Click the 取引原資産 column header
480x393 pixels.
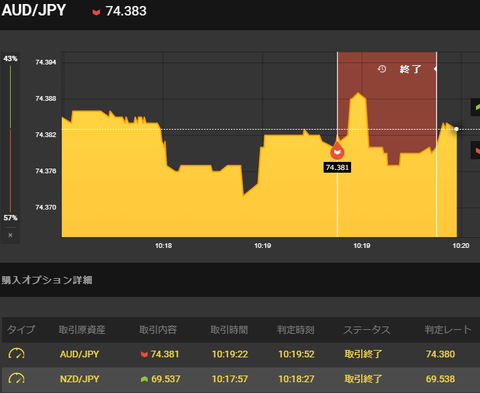click(x=82, y=330)
